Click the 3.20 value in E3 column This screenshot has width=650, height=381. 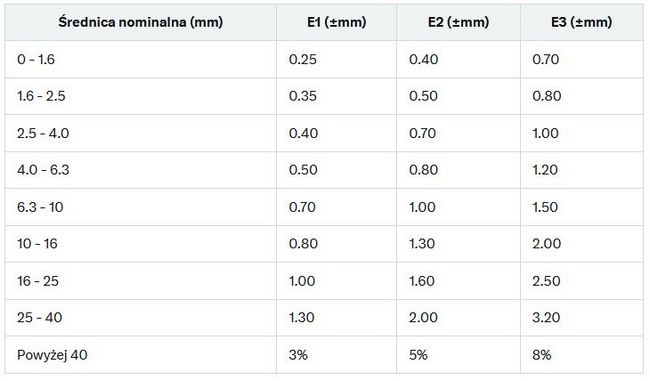[546, 318]
